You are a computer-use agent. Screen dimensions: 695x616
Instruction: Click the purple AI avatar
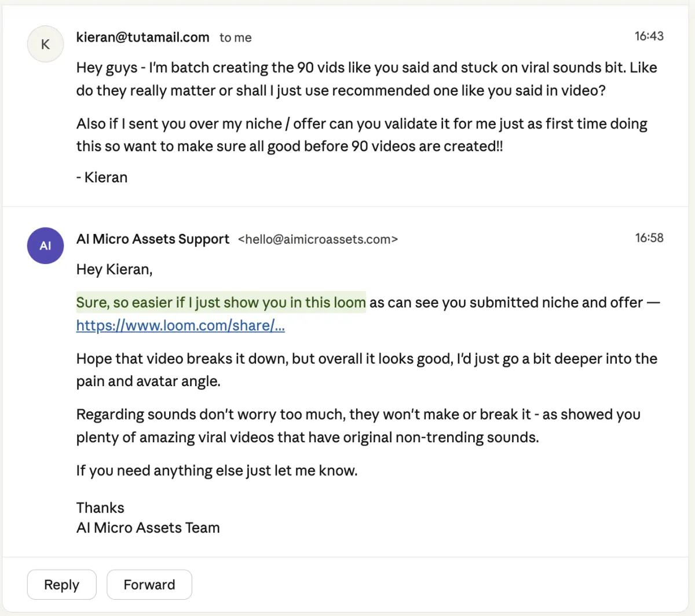point(45,245)
